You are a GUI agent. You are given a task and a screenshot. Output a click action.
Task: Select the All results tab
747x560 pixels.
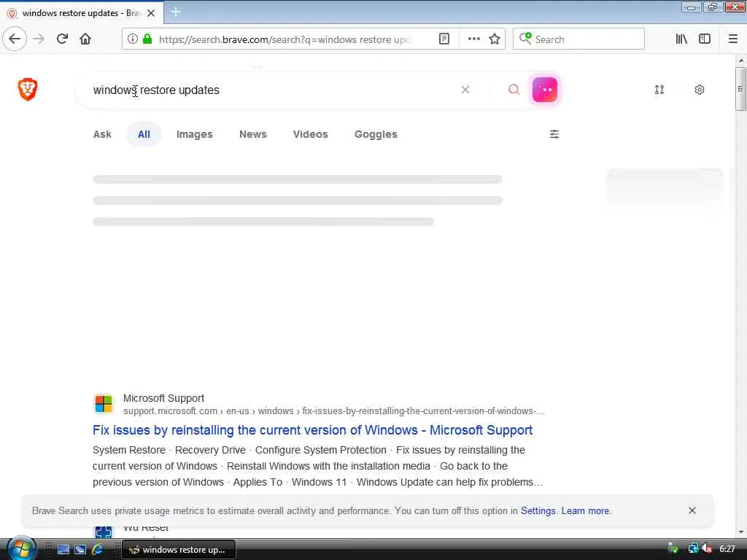point(144,134)
